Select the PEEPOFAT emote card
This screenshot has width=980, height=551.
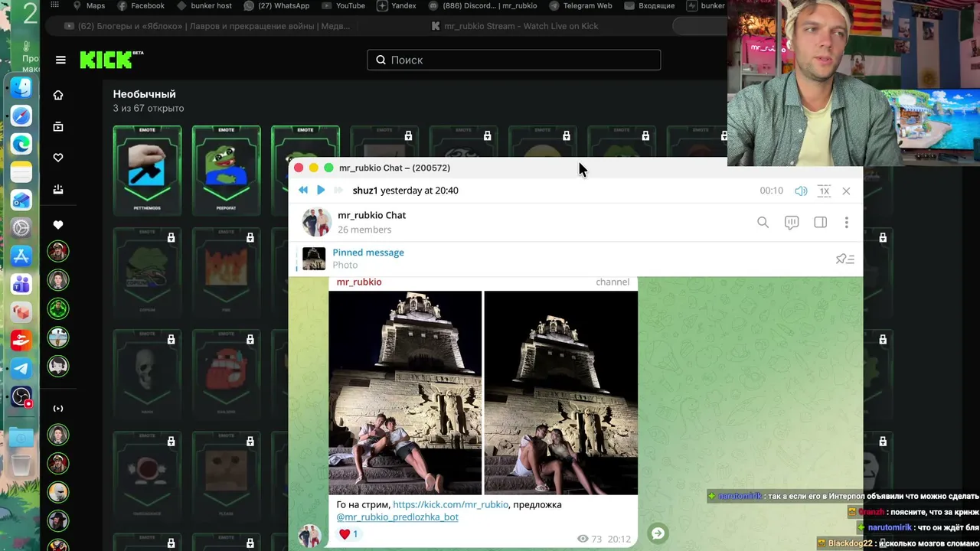coord(226,170)
